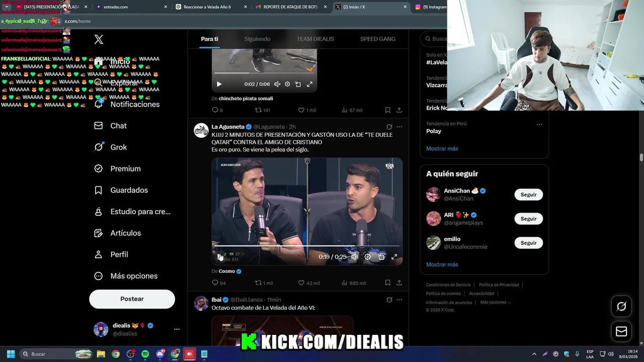Share La Agusneta post
This screenshot has width=644, height=362.
[399, 283]
